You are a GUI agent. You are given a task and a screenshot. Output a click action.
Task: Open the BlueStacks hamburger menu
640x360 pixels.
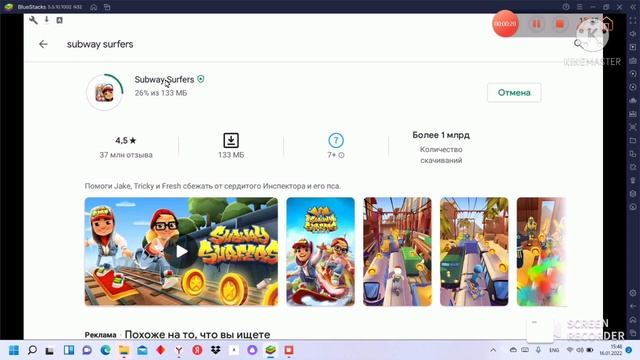580,7
